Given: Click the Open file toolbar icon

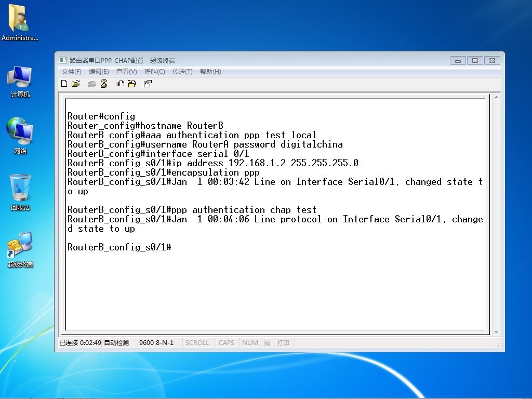Looking at the screenshot, I should tap(76, 84).
